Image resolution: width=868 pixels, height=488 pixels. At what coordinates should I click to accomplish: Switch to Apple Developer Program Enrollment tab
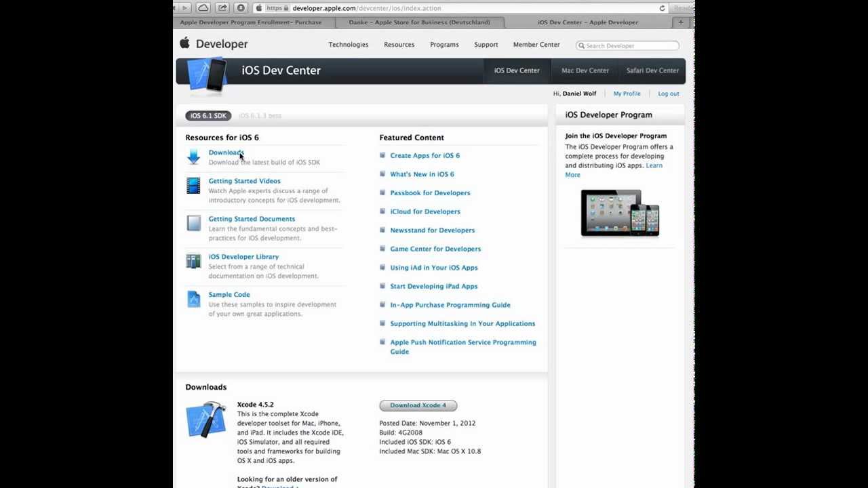pos(251,22)
